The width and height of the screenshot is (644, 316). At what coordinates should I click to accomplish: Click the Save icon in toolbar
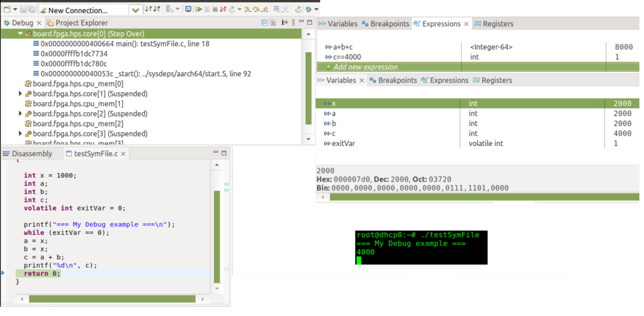pyautogui.click(x=23, y=9)
